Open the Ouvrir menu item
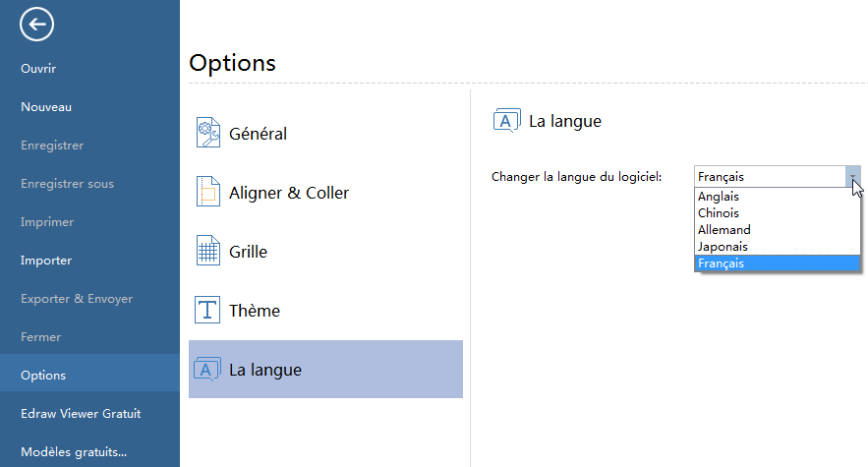The width and height of the screenshot is (868, 467). click(38, 69)
